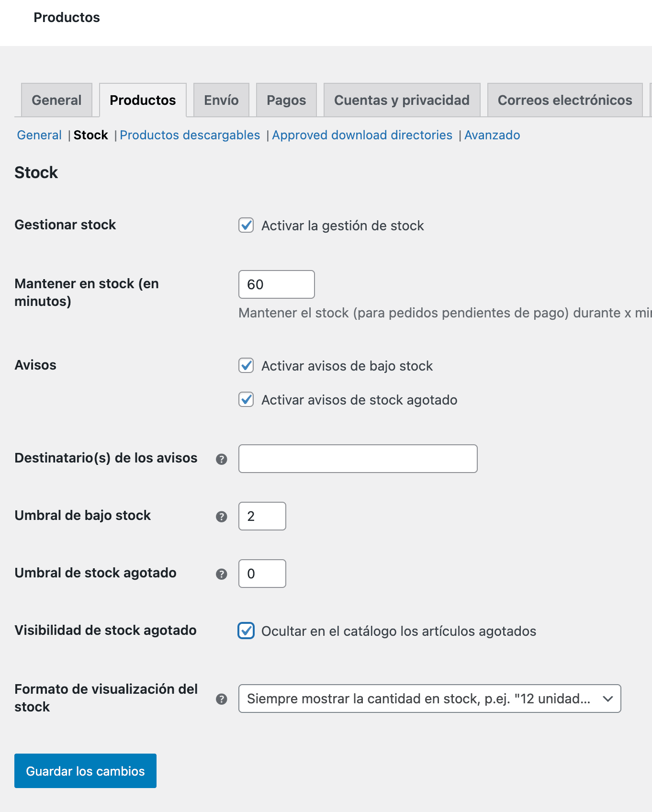Toggle Activar la gestión de stock checkbox
This screenshot has width=652, height=812.
point(246,225)
